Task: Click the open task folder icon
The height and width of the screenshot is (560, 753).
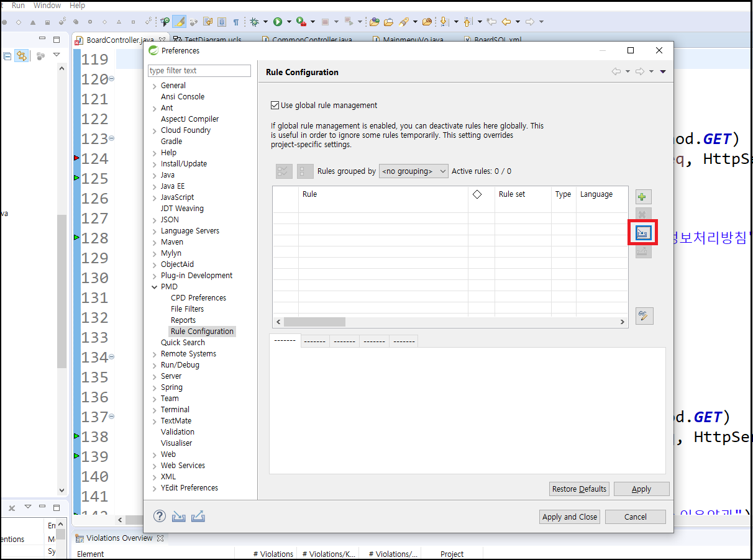Action: 388,22
